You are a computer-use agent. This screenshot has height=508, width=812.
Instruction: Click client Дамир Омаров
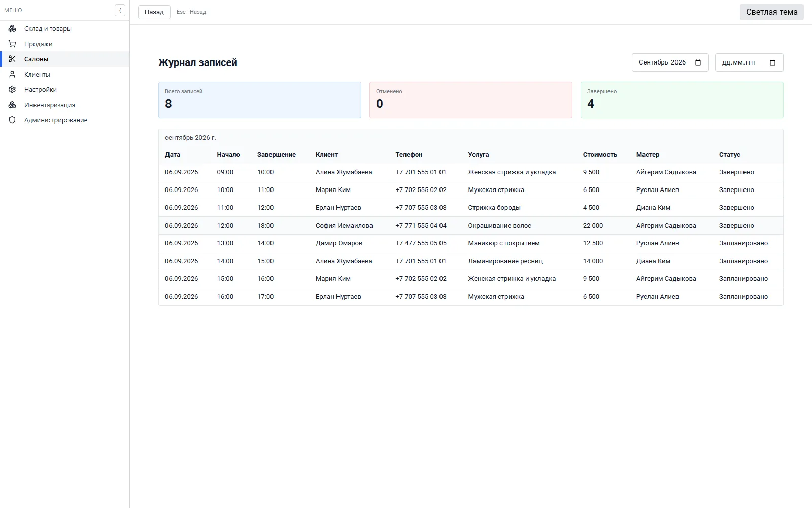pos(339,243)
